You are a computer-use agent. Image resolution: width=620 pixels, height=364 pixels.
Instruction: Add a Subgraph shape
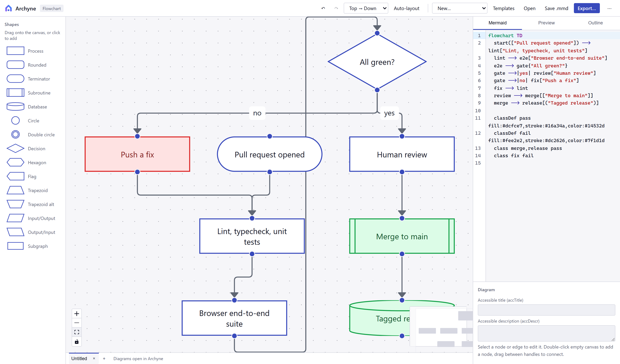point(33,246)
